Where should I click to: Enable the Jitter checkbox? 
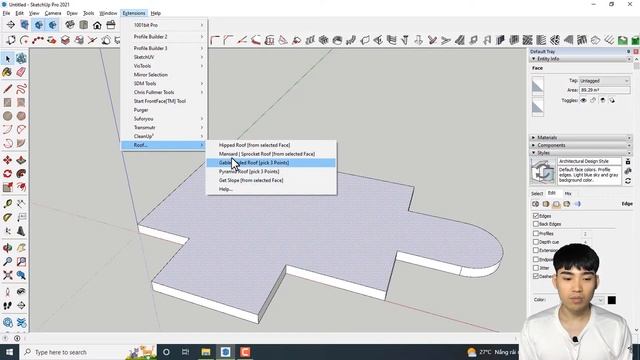click(x=536, y=268)
